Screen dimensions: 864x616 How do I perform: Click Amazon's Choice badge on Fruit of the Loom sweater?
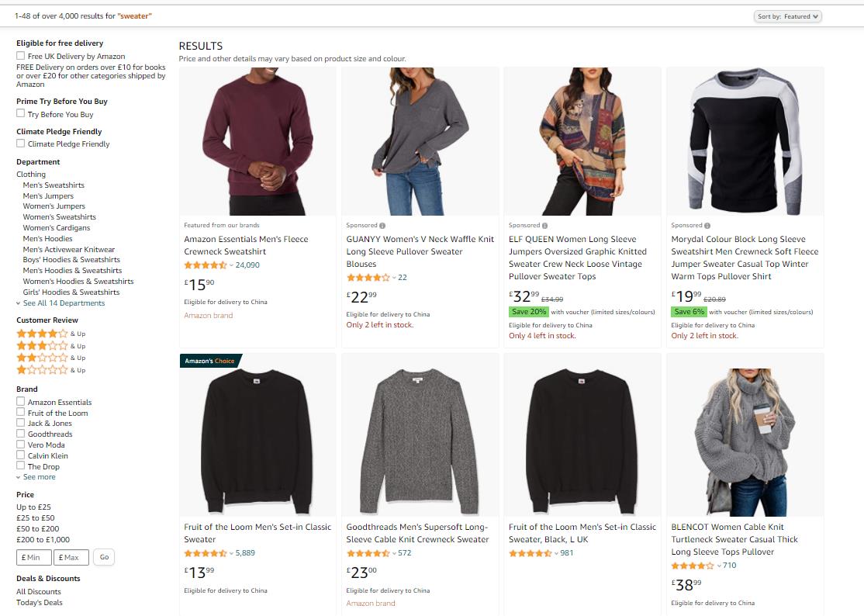[209, 361]
